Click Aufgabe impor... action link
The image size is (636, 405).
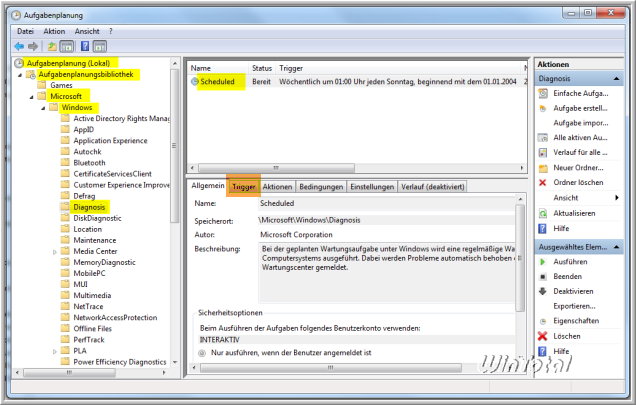click(x=580, y=123)
